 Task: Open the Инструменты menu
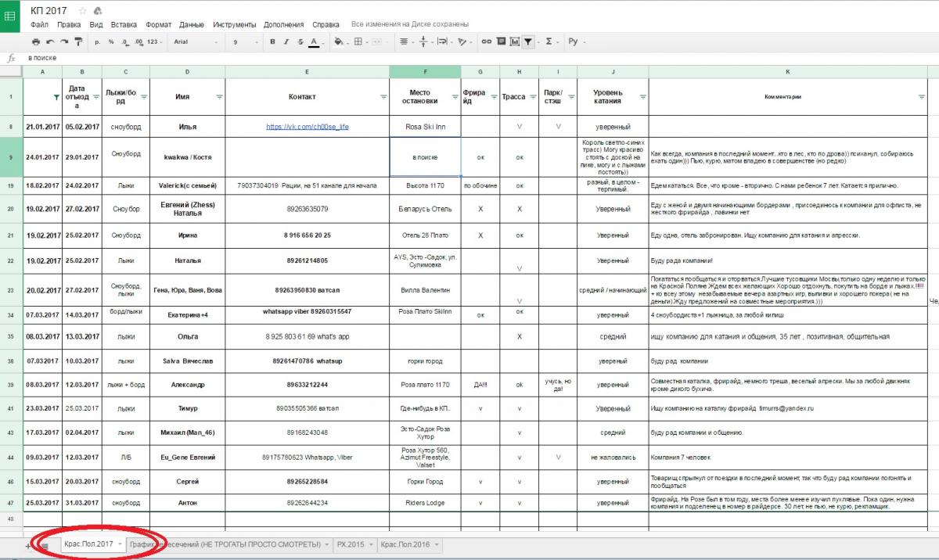[235, 25]
